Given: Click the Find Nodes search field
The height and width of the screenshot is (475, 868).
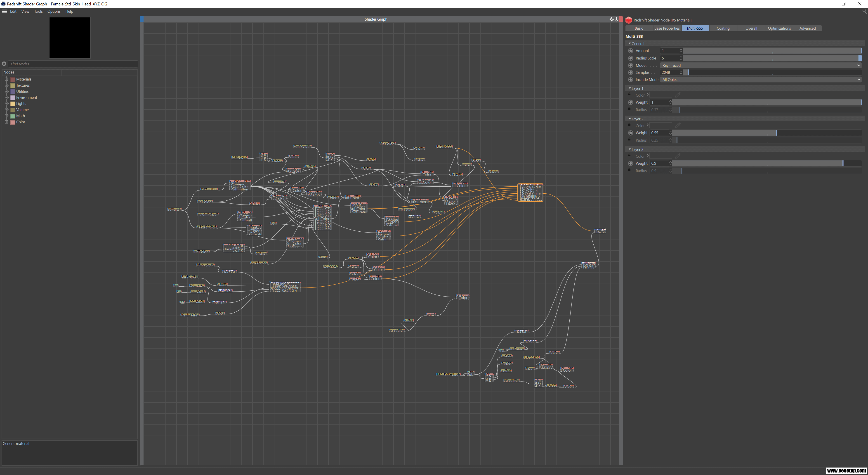Looking at the screenshot, I should coord(73,64).
